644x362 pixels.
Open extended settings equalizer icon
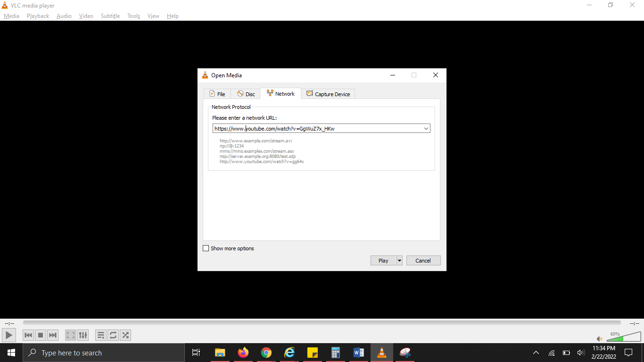click(83, 335)
